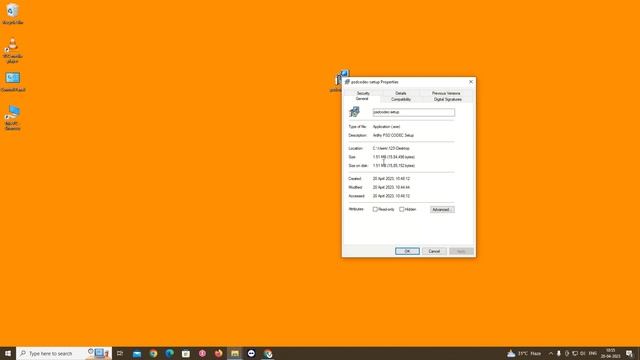Click the Size on disk value
Screen dimensions: 640x360
coord(394,166)
